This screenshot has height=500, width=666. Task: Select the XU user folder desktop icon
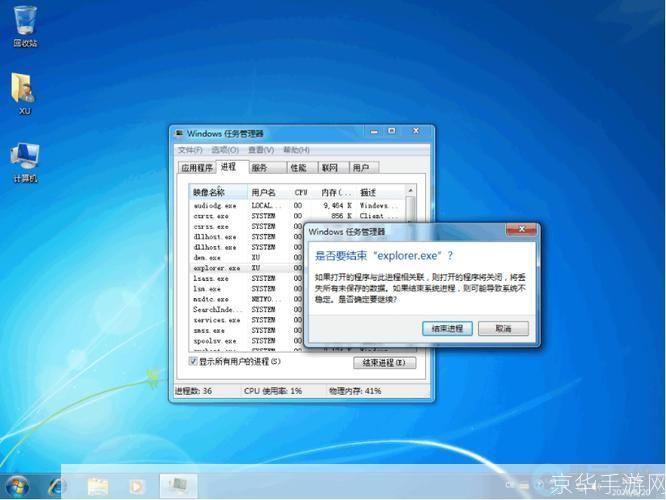click(x=24, y=94)
